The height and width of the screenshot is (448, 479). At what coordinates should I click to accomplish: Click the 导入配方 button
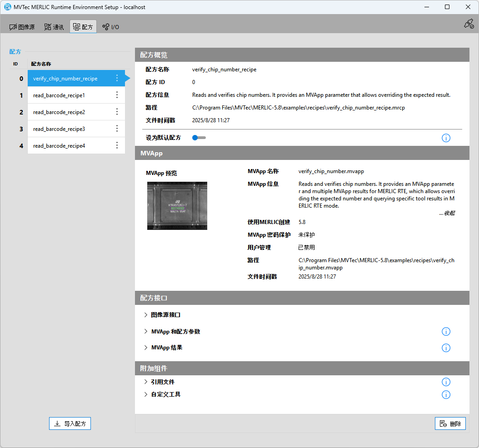coord(70,423)
